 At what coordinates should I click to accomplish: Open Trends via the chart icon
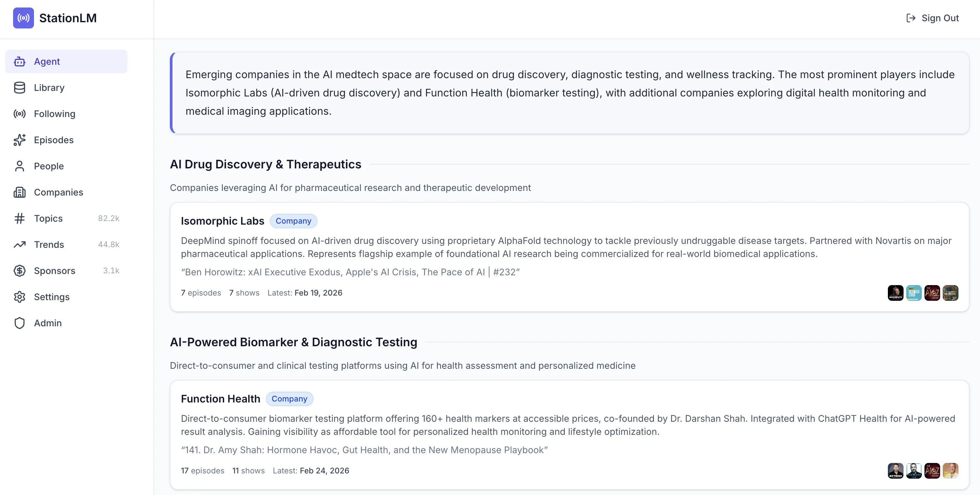coord(20,245)
